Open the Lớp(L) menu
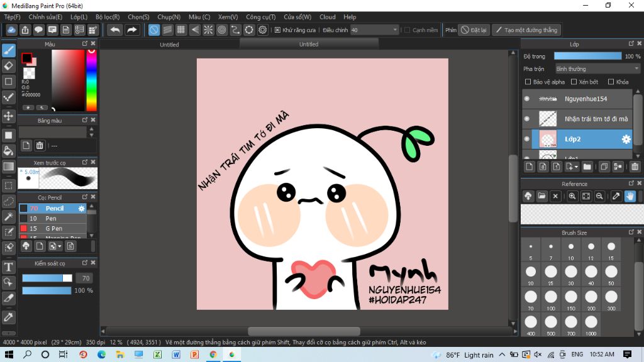Image resolution: width=644 pixels, height=362 pixels. 79,17
